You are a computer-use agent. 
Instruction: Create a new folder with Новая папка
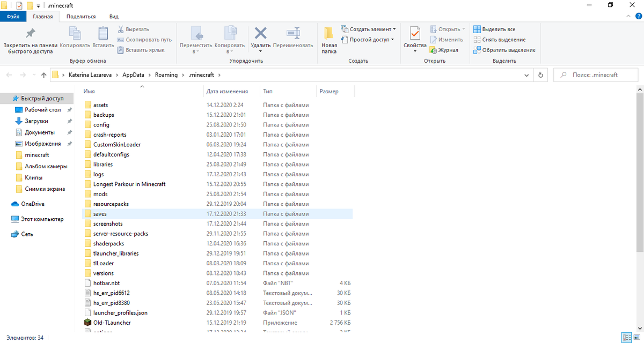click(x=329, y=40)
